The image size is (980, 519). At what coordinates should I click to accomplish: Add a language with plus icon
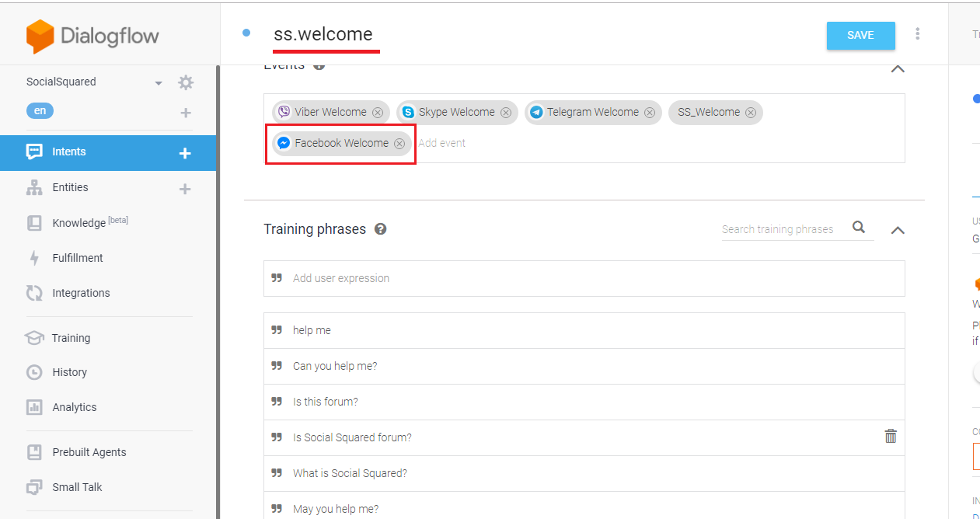pyautogui.click(x=186, y=113)
